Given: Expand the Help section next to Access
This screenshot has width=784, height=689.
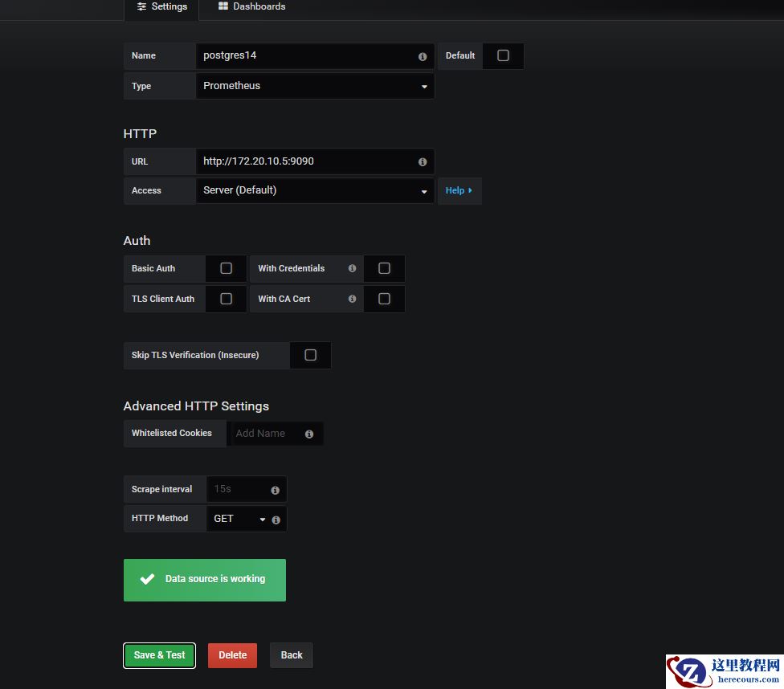Looking at the screenshot, I should tap(459, 190).
